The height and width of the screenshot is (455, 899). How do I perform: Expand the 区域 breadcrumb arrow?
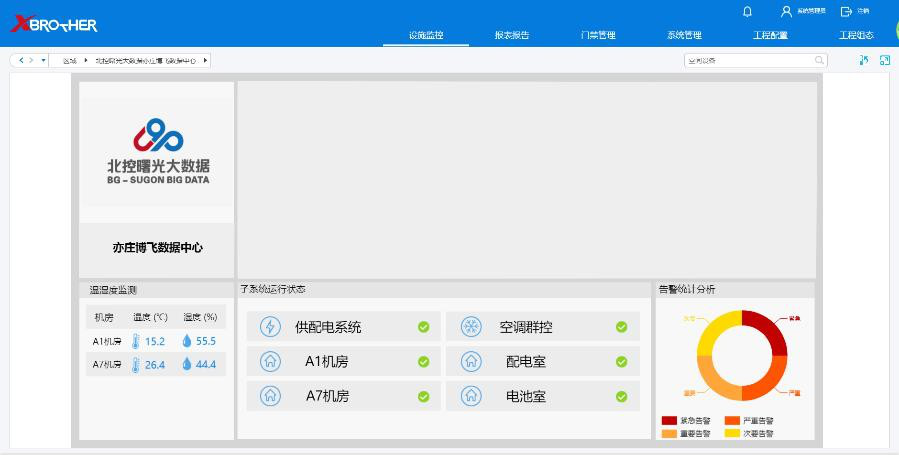86,60
